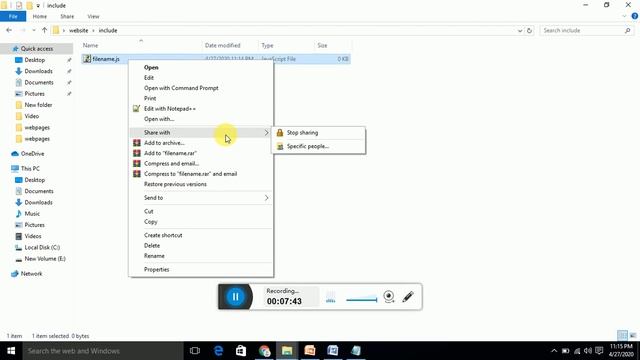Switch to details view layout icon

coord(622,336)
